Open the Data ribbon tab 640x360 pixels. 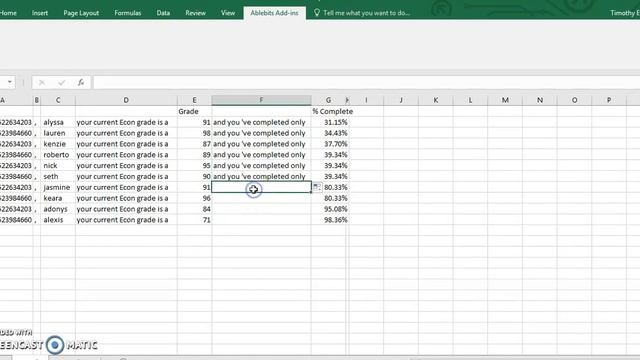(x=163, y=13)
